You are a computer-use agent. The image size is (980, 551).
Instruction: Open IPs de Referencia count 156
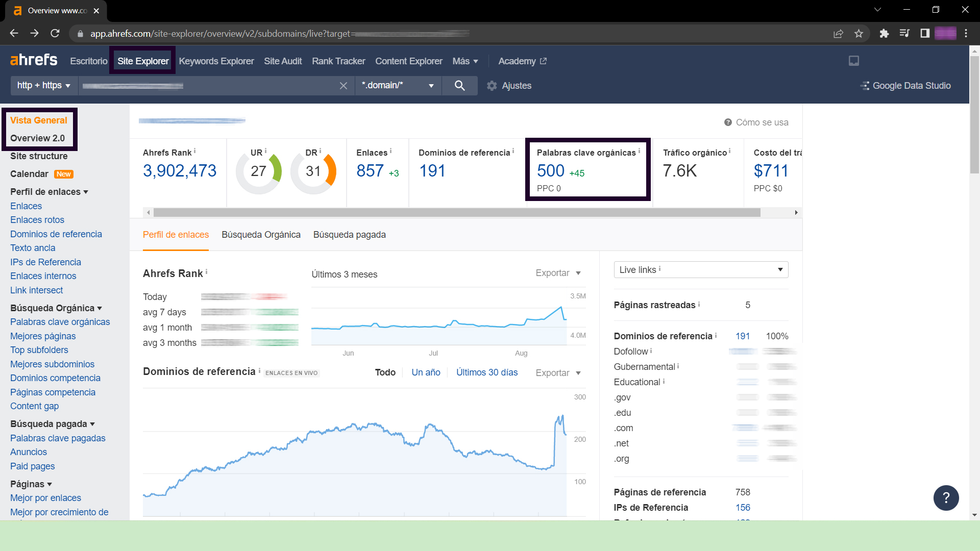point(743,508)
